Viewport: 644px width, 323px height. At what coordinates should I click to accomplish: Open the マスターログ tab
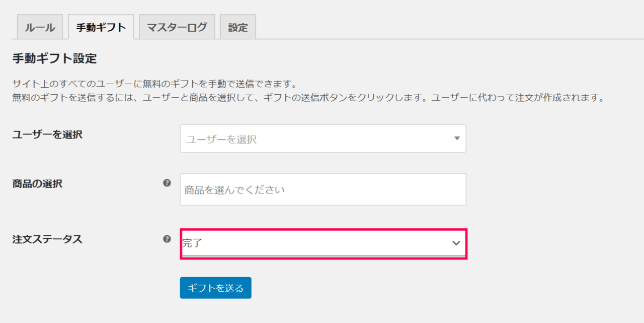[x=177, y=27]
